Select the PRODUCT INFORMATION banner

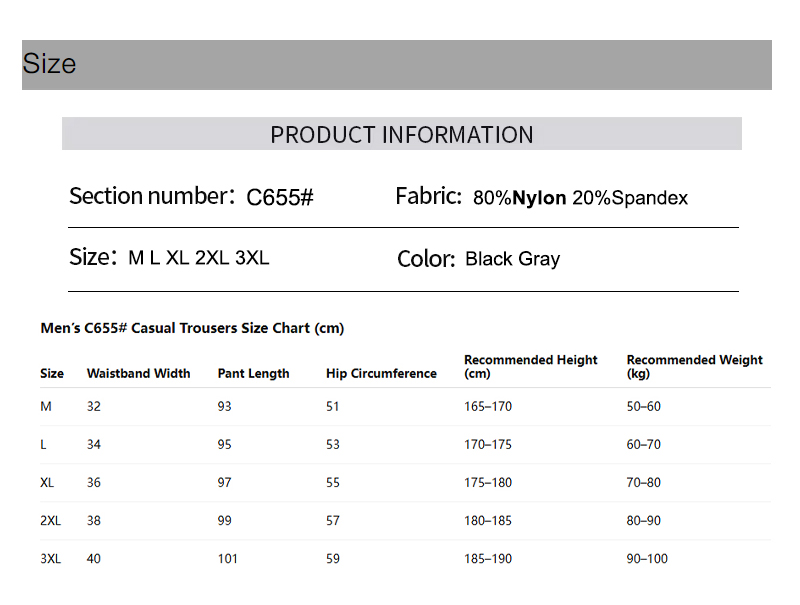[402, 134]
